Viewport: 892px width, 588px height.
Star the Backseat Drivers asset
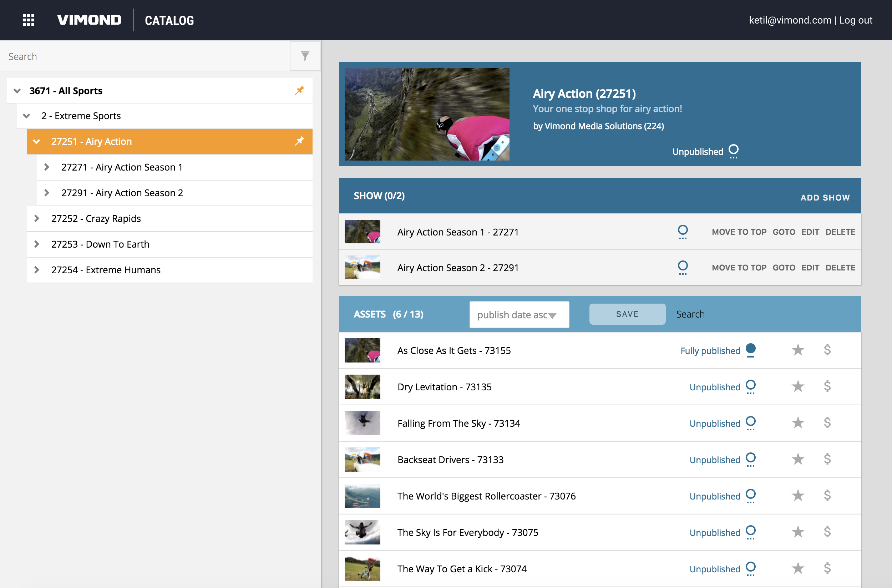pos(798,459)
